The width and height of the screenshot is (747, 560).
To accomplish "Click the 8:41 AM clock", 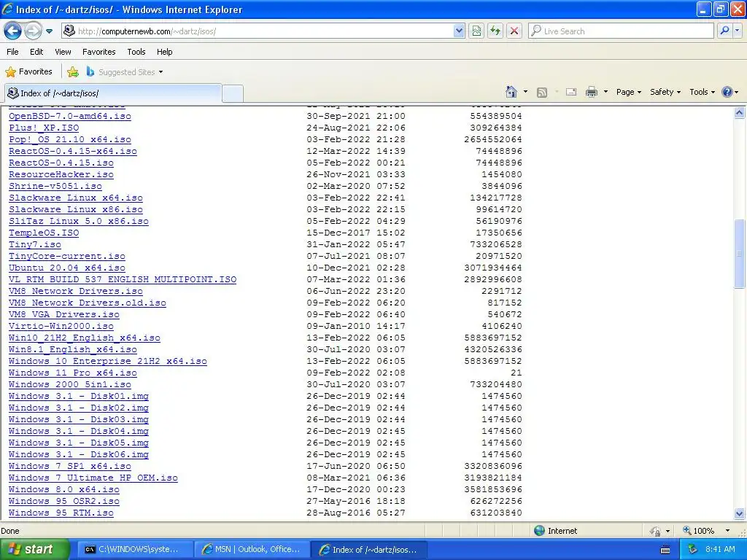I will click(720, 550).
